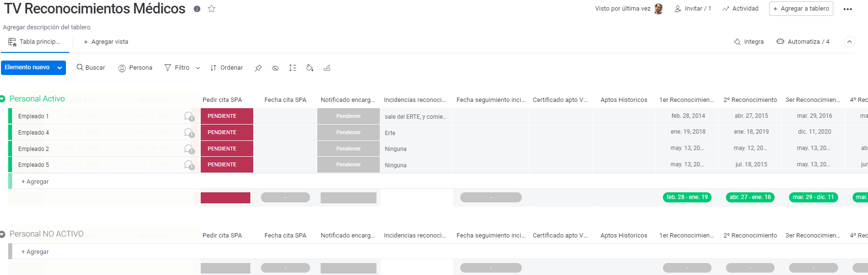Star the board as favorite
The image size is (868, 275).
point(211,9)
